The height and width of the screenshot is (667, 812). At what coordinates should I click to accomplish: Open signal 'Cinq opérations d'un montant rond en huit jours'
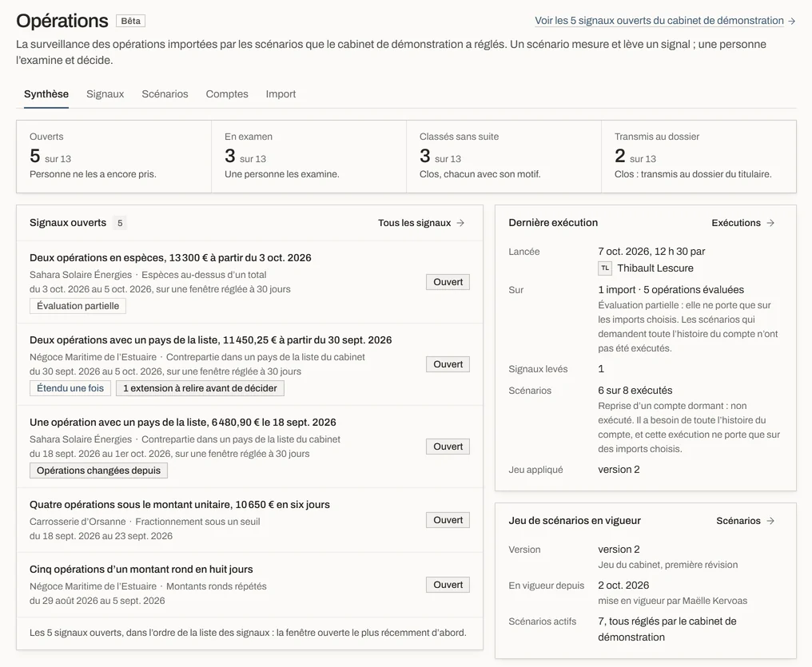pos(141,570)
